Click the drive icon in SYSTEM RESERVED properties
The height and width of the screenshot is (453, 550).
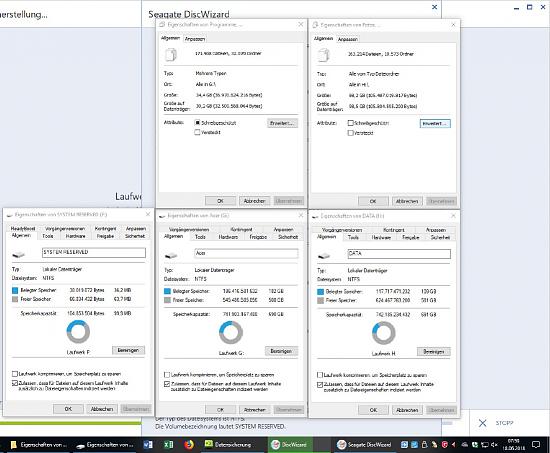pyautogui.click(x=19, y=255)
